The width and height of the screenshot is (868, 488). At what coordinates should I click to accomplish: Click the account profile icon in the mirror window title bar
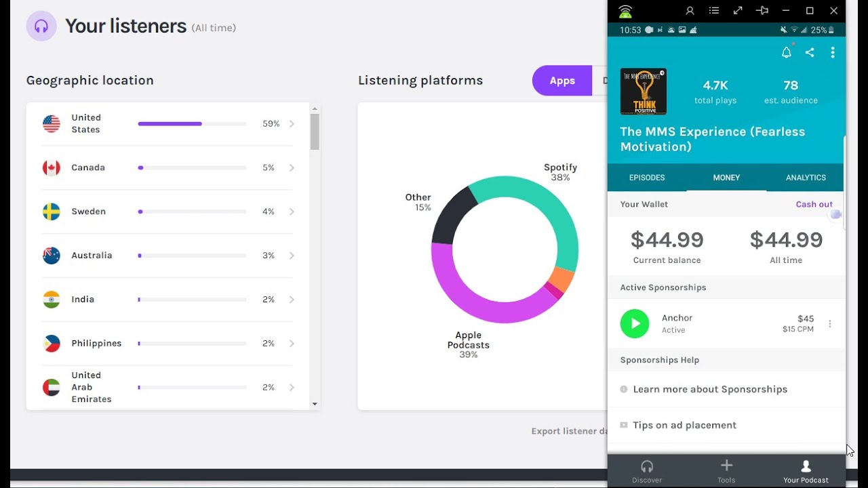coord(690,11)
